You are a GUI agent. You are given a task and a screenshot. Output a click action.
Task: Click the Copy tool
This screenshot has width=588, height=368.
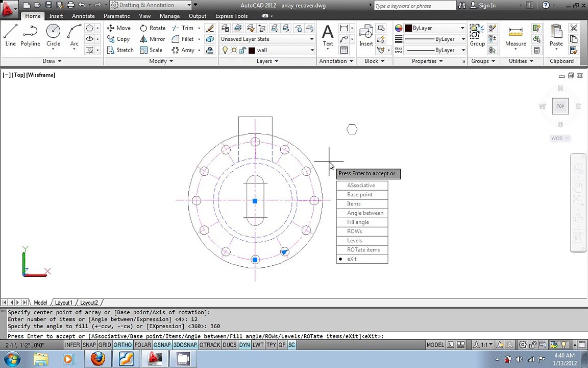118,39
